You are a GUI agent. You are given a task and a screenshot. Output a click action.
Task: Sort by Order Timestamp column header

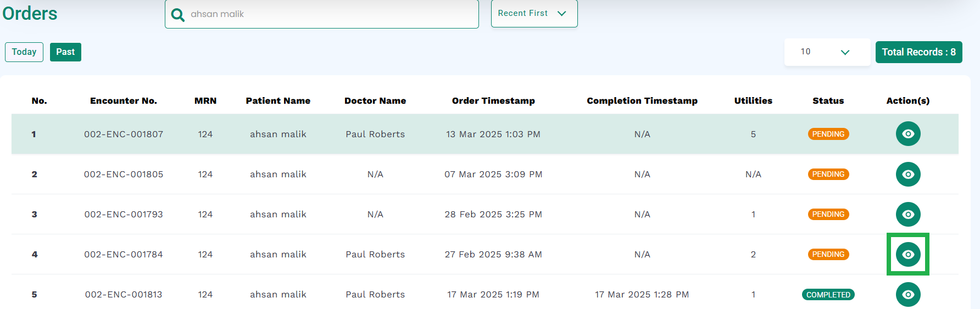[x=493, y=101]
